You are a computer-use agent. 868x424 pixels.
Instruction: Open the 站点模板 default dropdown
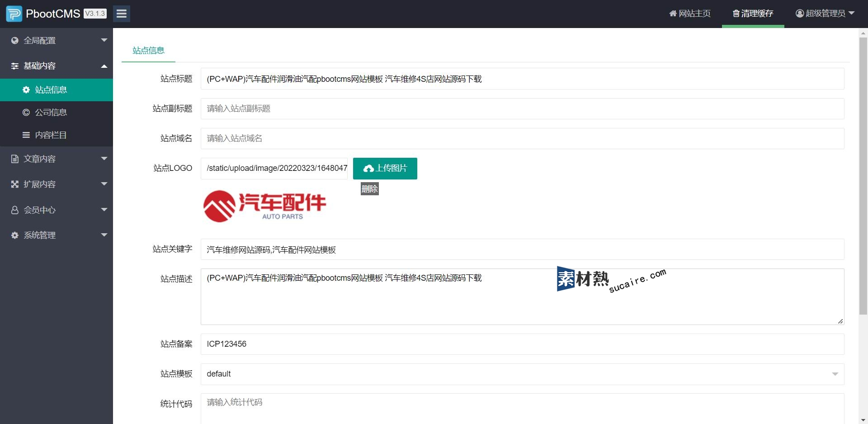point(522,374)
